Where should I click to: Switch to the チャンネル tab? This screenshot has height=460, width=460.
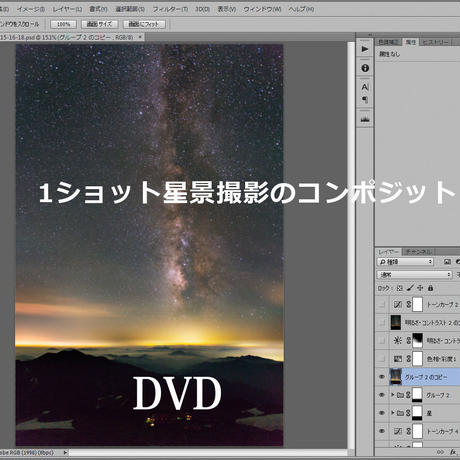pos(419,252)
